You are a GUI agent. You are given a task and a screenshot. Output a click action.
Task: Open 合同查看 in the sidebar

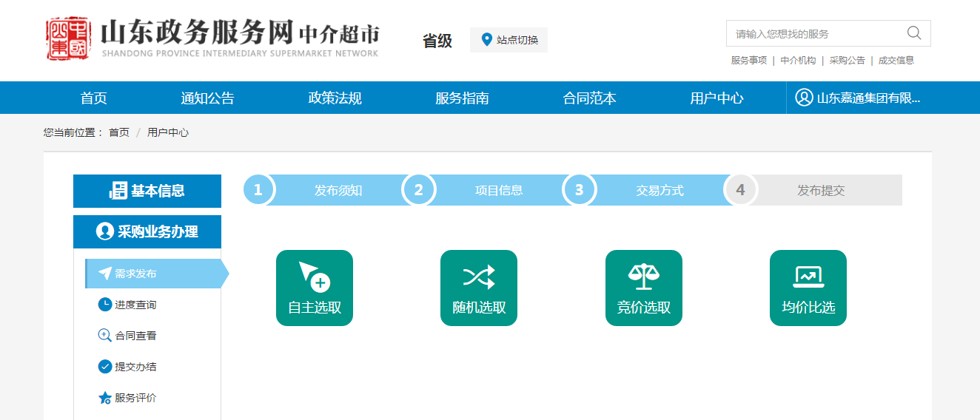pyautogui.click(x=135, y=336)
